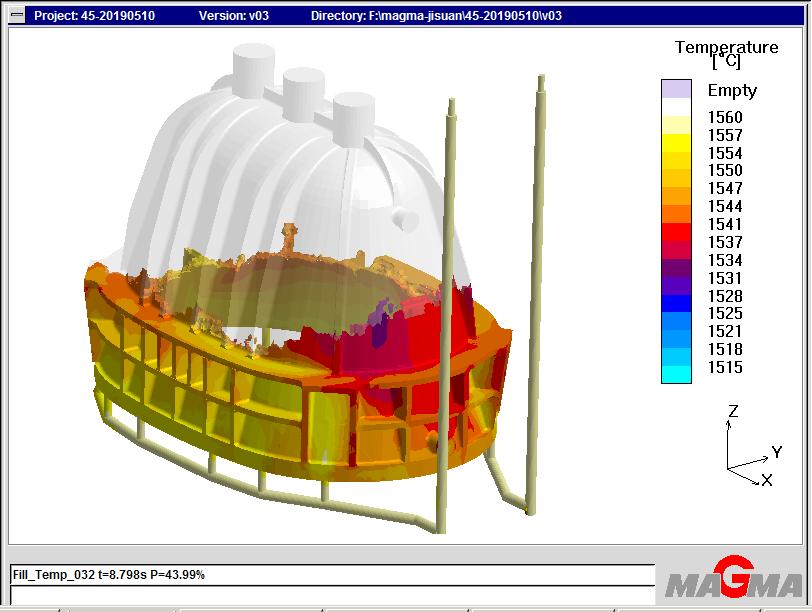Click the Empty legend label
Screen dimensions: 812x612
tap(732, 91)
